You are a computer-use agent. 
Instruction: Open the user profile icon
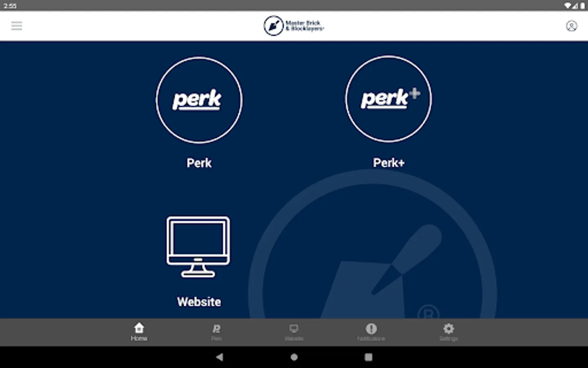coord(571,26)
